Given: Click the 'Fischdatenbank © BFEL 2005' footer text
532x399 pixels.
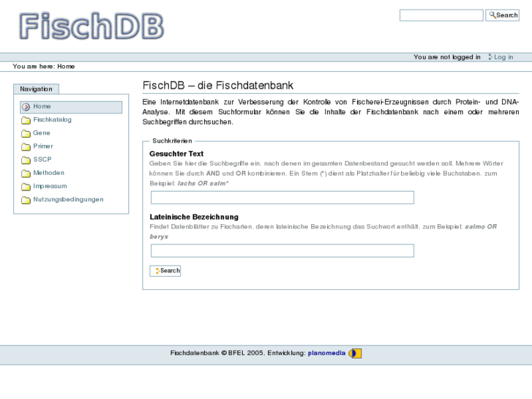Looking at the screenshot, I should 217,353.
